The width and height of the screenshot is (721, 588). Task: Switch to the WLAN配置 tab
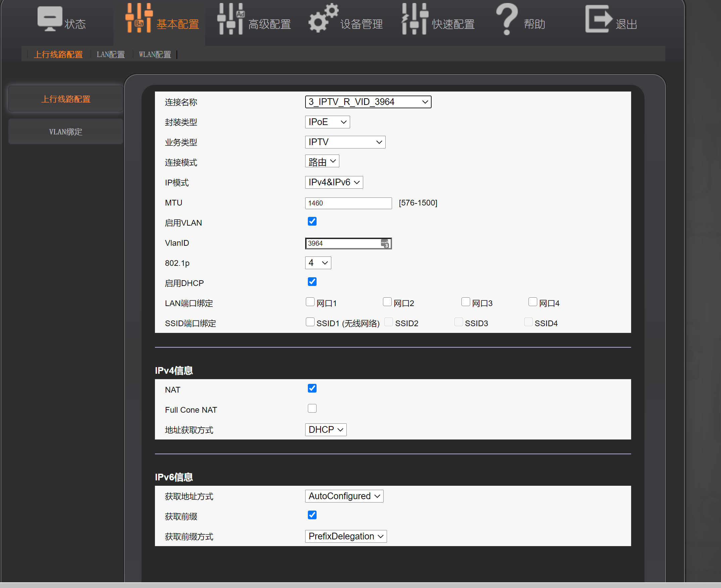tap(155, 54)
